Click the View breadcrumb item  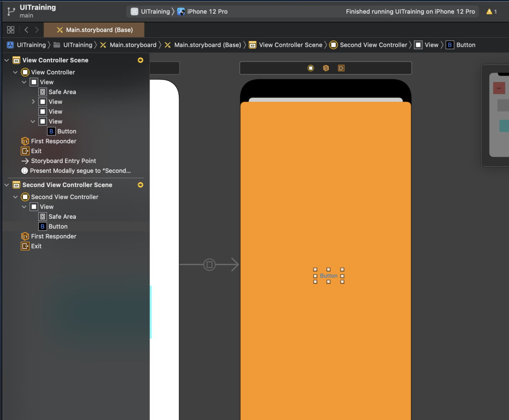pyautogui.click(x=426, y=45)
